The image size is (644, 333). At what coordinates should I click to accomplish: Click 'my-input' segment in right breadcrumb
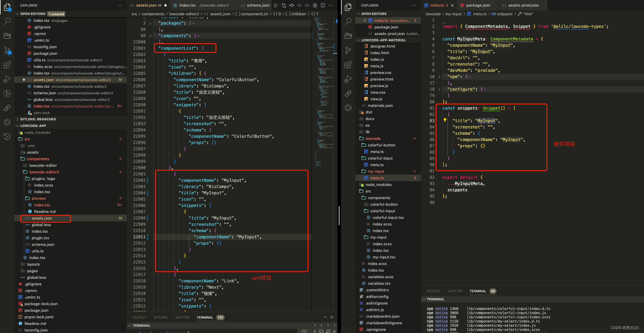pyautogui.click(x=453, y=14)
